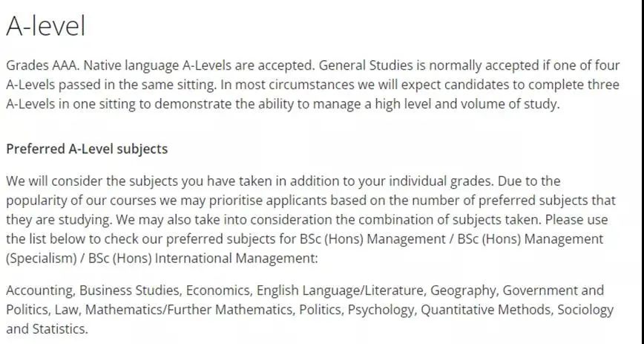
Task: Click the Preferred A-Level subjects subheading
Action: (x=87, y=149)
